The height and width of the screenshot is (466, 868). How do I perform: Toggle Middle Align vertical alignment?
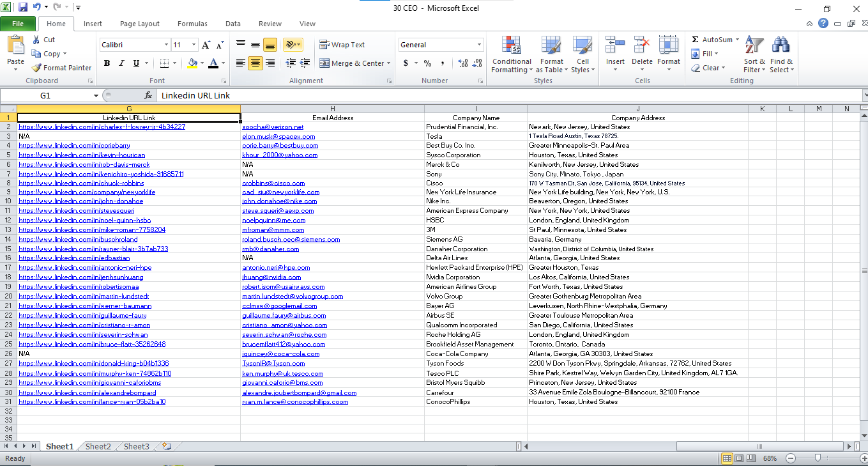[x=255, y=45]
